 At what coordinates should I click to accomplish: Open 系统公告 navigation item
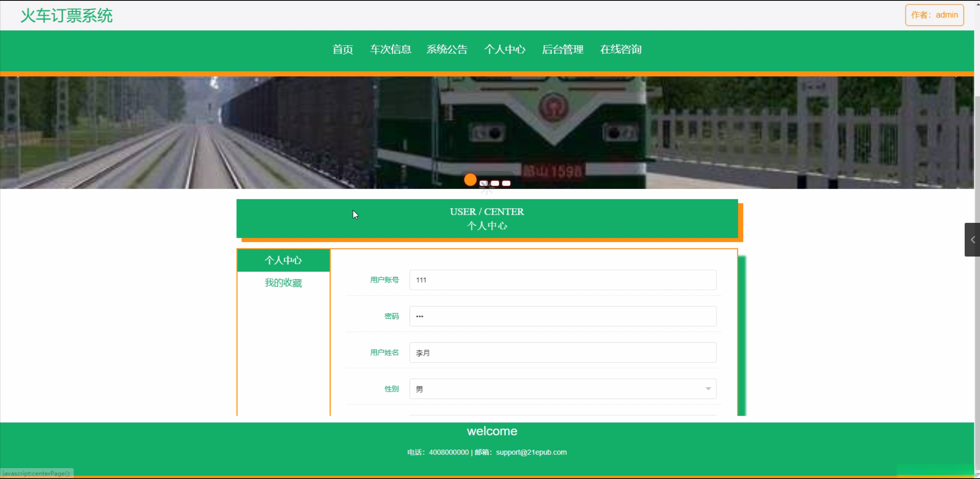pyautogui.click(x=447, y=49)
